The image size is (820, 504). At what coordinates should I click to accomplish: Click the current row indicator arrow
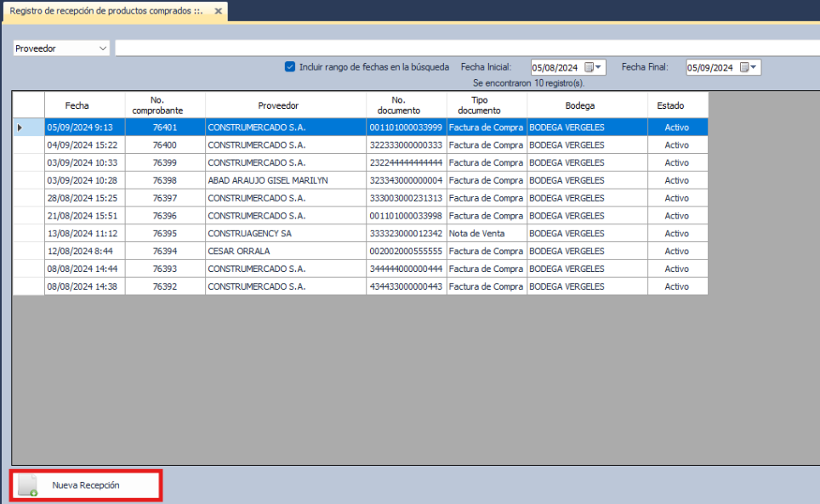click(20, 127)
